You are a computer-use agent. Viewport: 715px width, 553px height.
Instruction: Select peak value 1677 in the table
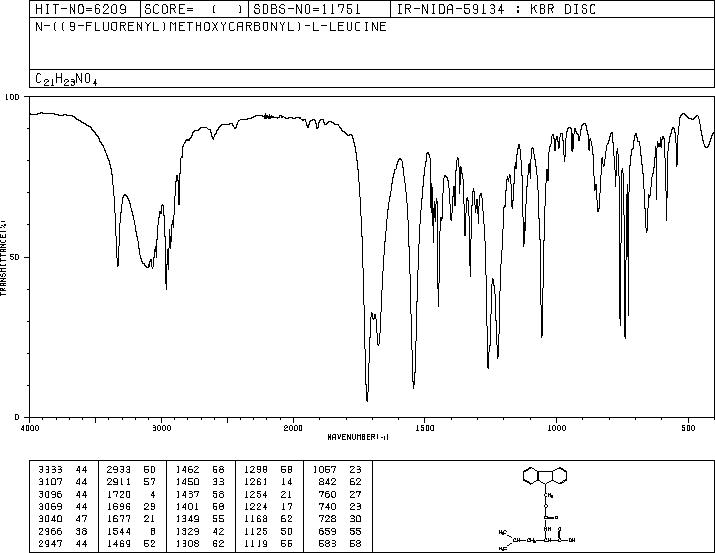(x=119, y=519)
